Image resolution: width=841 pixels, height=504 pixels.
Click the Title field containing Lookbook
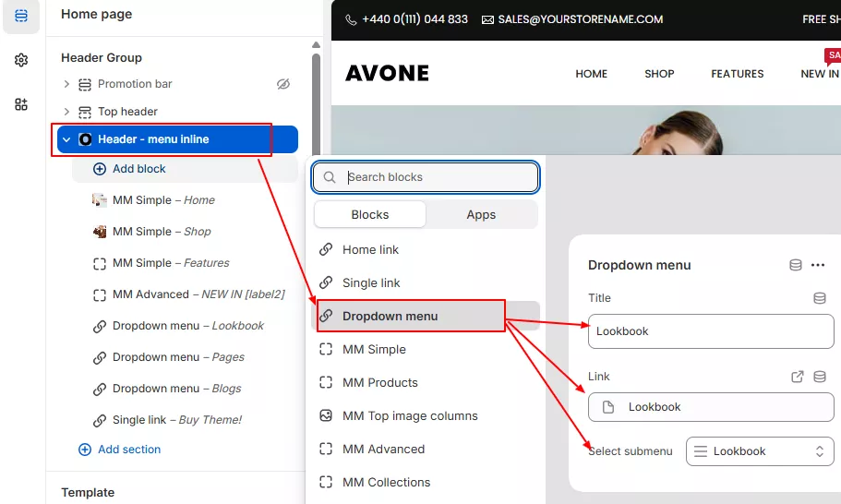(710, 331)
